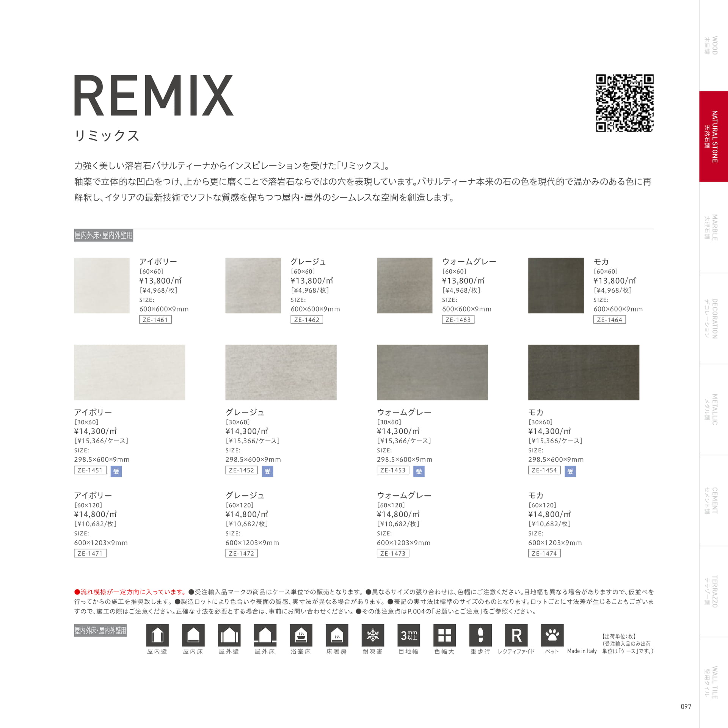Open the DECORATION side tab
This screenshot has height=728, width=728.
tap(714, 318)
